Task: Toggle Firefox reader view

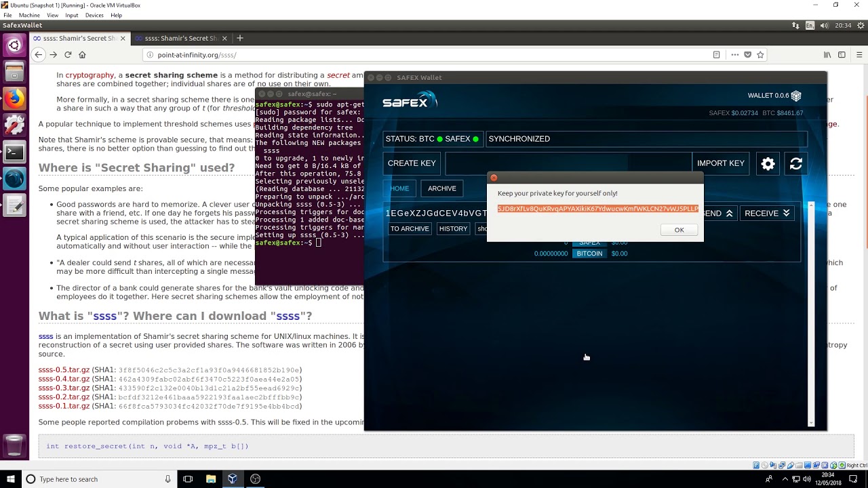Action: [716, 55]
